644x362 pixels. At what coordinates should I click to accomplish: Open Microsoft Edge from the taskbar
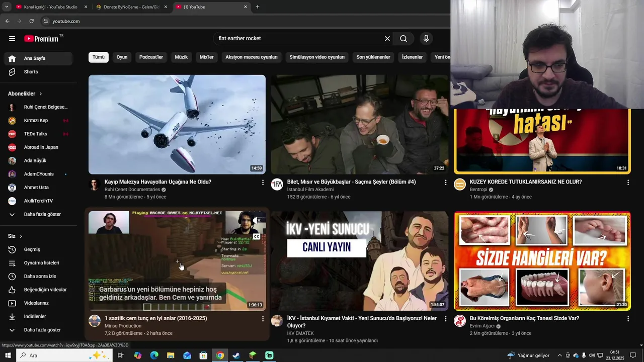point(154,355)
